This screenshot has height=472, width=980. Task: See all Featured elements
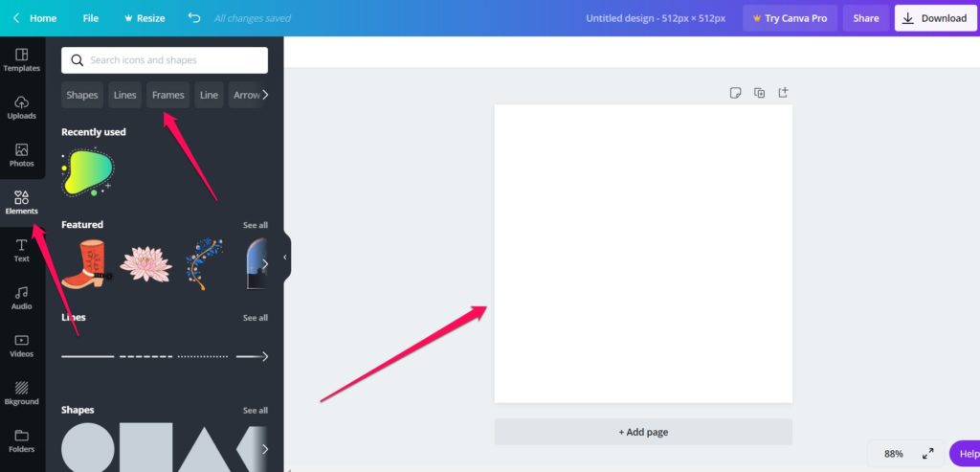coord(255,225)
